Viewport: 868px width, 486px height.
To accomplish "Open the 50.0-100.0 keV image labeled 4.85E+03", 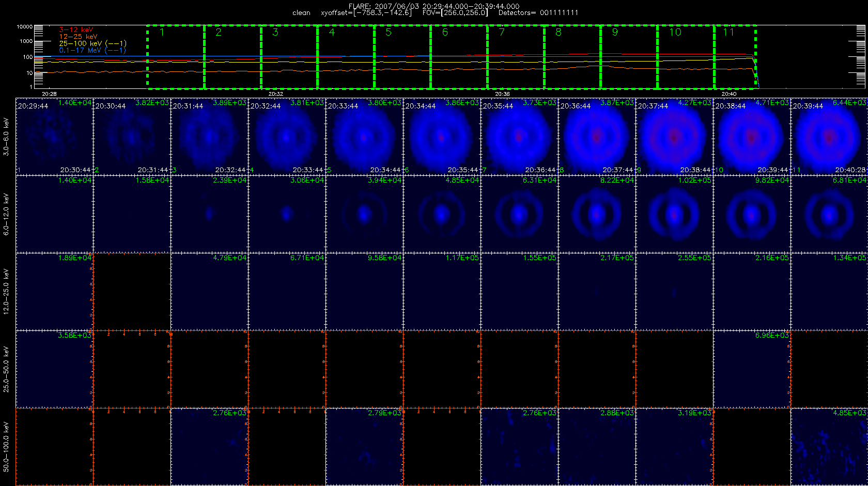I will point(829,447).
